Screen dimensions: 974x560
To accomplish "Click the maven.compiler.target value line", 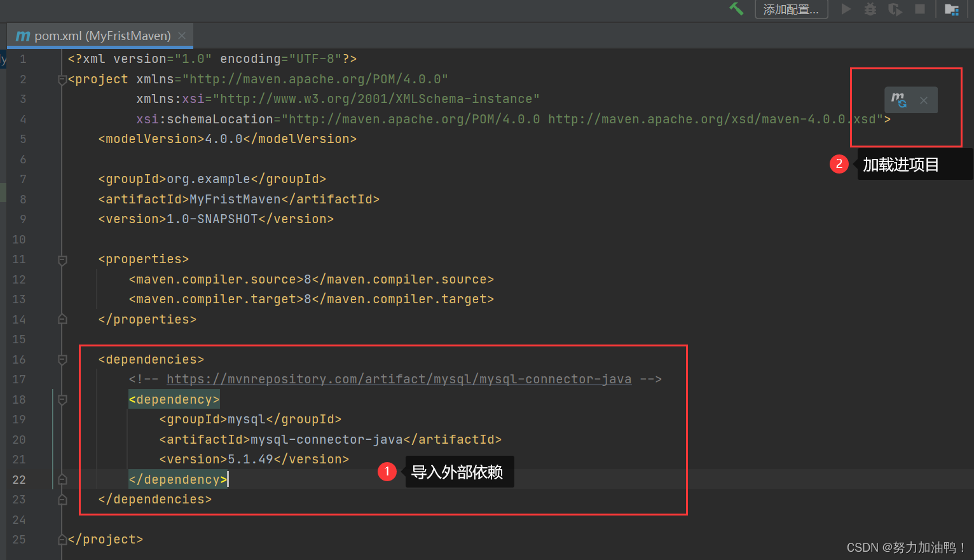I will tap(311, 299).
